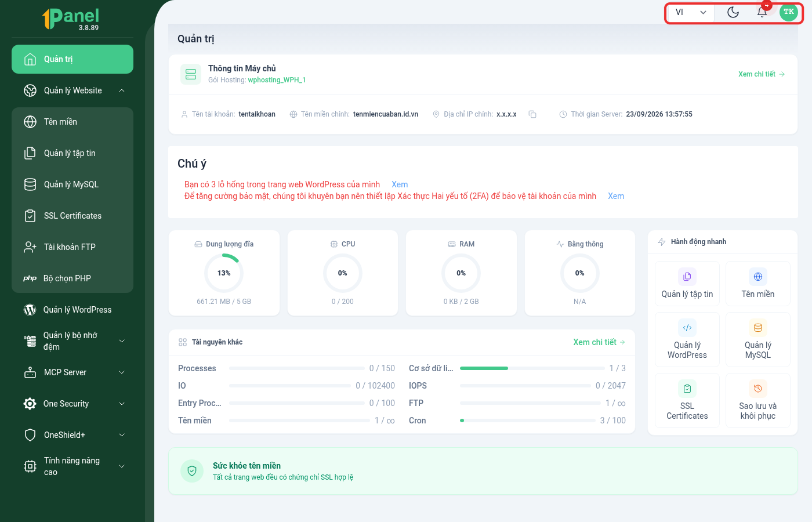Click the Cơ sở dữ liệu progress bar

tap(532, 368)
